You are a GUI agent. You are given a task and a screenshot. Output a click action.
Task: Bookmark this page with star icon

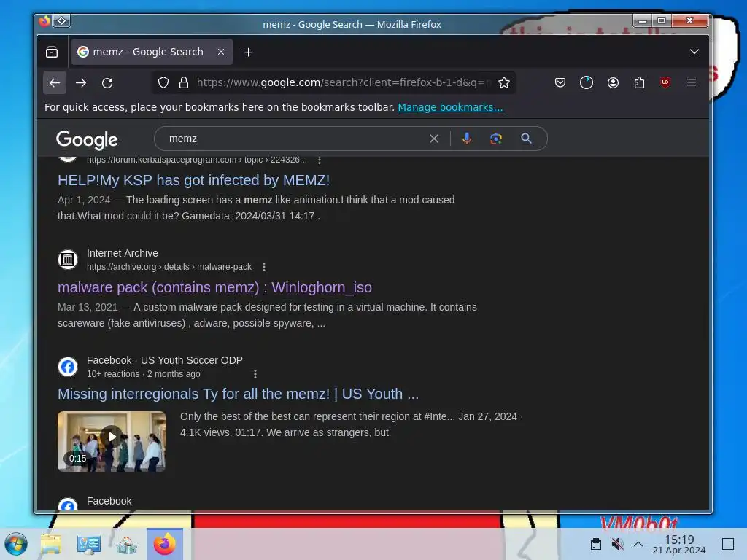504,83
